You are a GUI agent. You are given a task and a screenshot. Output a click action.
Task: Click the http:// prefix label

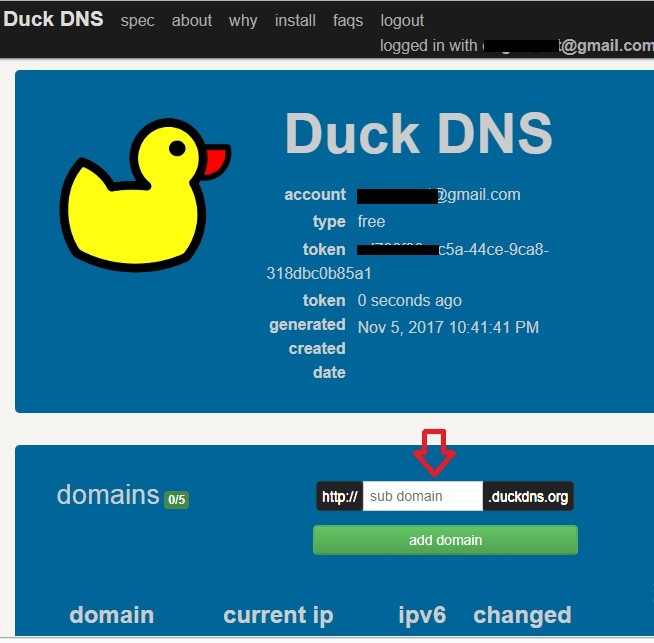(340, 496)
